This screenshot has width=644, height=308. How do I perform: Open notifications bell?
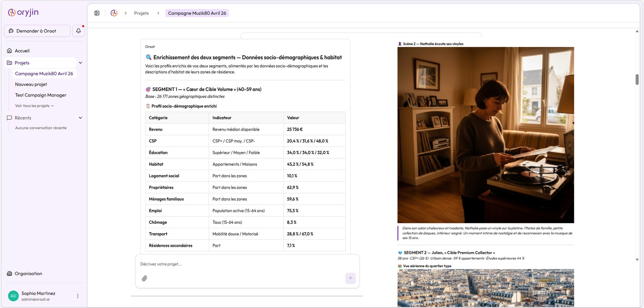[x=79, y=31]
